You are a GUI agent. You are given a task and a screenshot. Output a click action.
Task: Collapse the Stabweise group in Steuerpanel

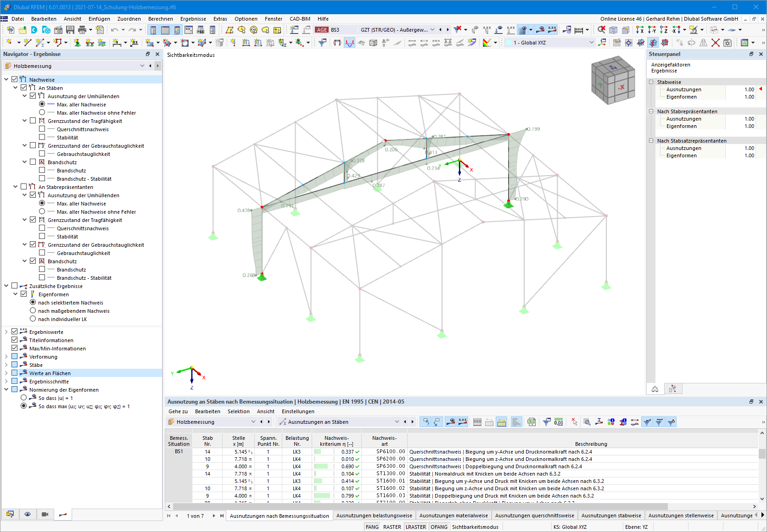tap(651, 82)
